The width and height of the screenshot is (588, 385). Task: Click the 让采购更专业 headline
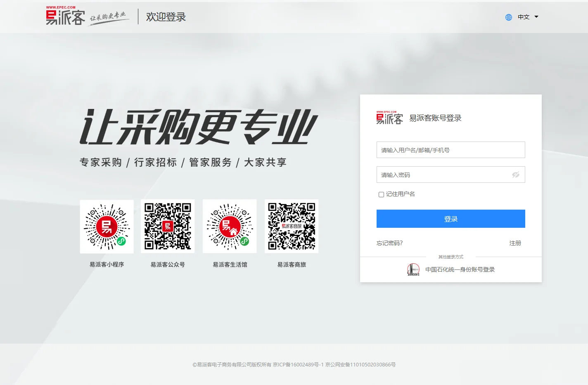click(x=199, y=127)
